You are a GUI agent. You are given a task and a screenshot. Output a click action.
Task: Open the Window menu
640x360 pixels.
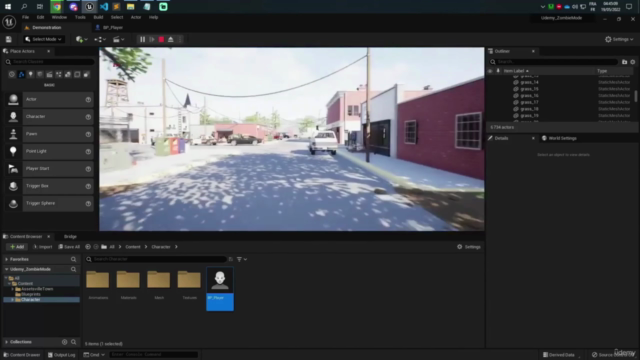[x=59, y=17]
